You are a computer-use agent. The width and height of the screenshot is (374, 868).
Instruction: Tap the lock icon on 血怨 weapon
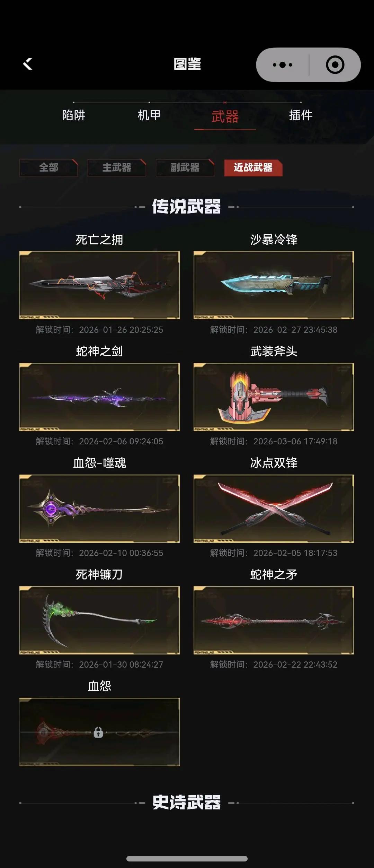[x=98, y=732]
